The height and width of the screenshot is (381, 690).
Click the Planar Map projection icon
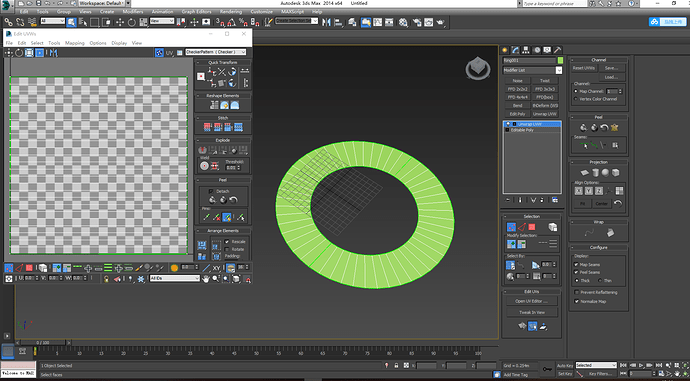coord(584,172)
